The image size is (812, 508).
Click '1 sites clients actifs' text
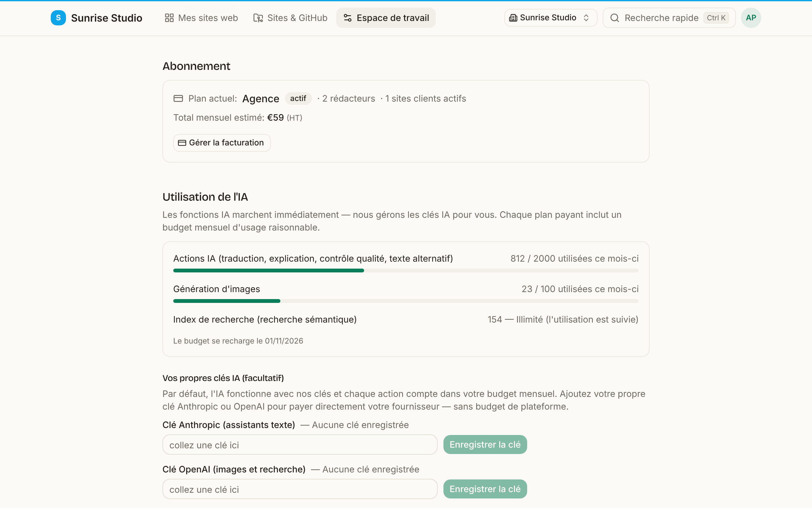coord(425,98)
